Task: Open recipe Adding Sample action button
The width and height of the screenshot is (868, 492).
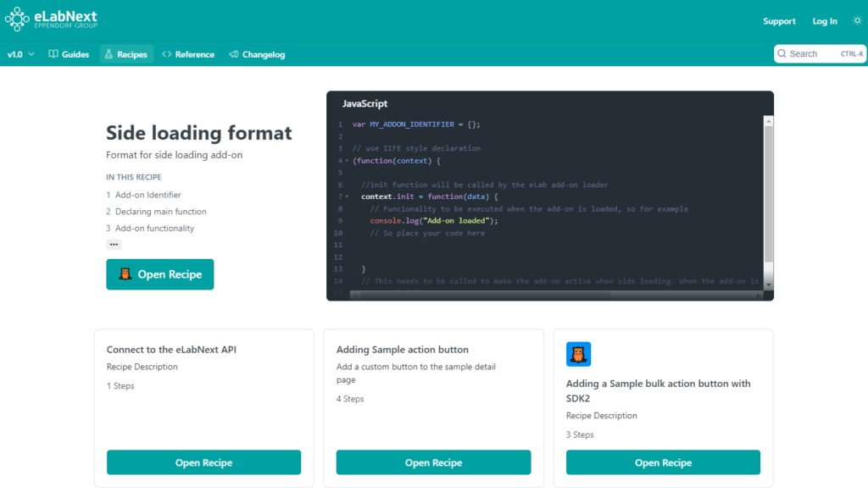Action: click(433, 462)
